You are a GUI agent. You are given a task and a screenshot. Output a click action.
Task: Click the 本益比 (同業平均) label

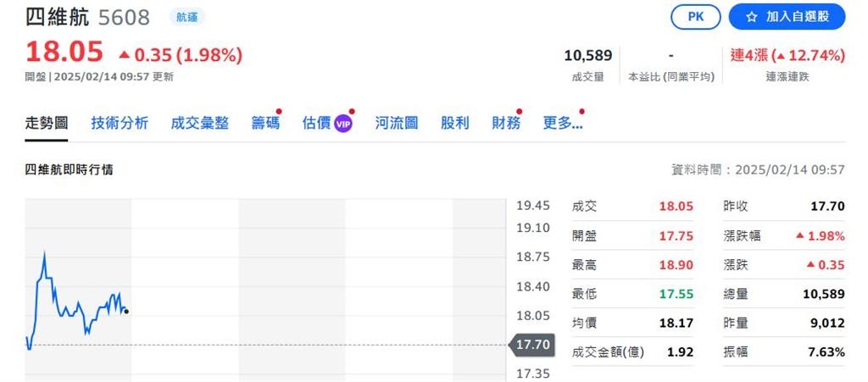(670, 77)
